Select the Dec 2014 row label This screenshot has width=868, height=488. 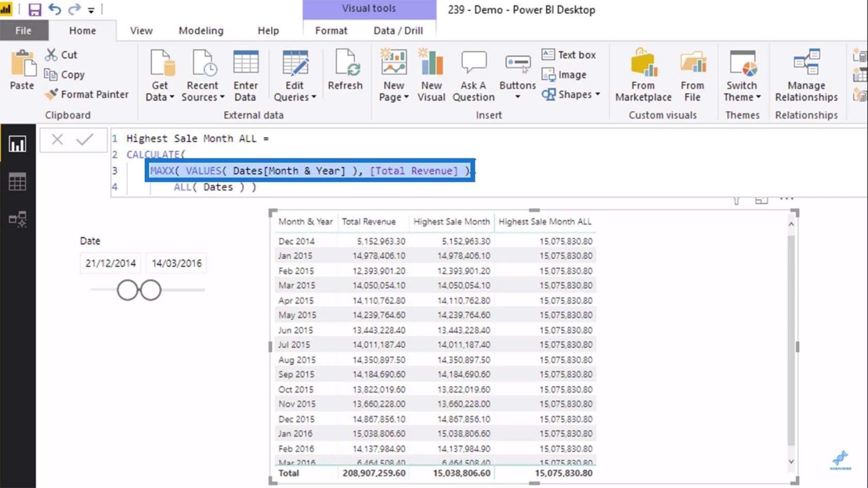click(x=296, y=241)
